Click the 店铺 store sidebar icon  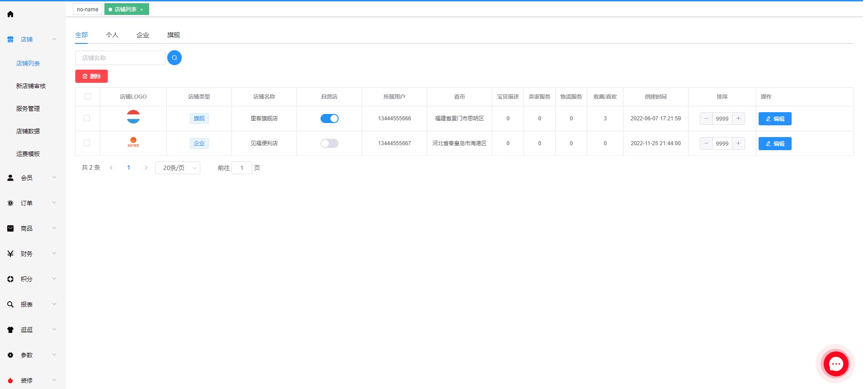pyautogui.click(x=10, y=39)
